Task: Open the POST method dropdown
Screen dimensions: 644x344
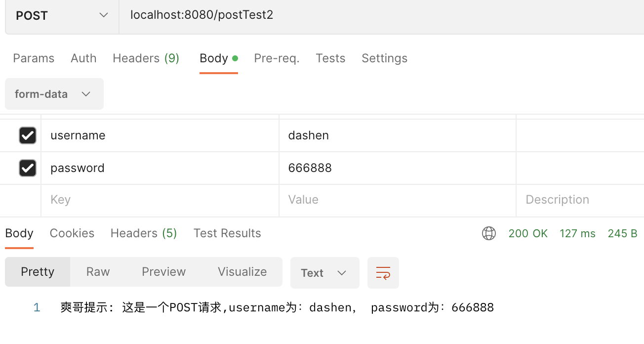Action: [62, 15]
